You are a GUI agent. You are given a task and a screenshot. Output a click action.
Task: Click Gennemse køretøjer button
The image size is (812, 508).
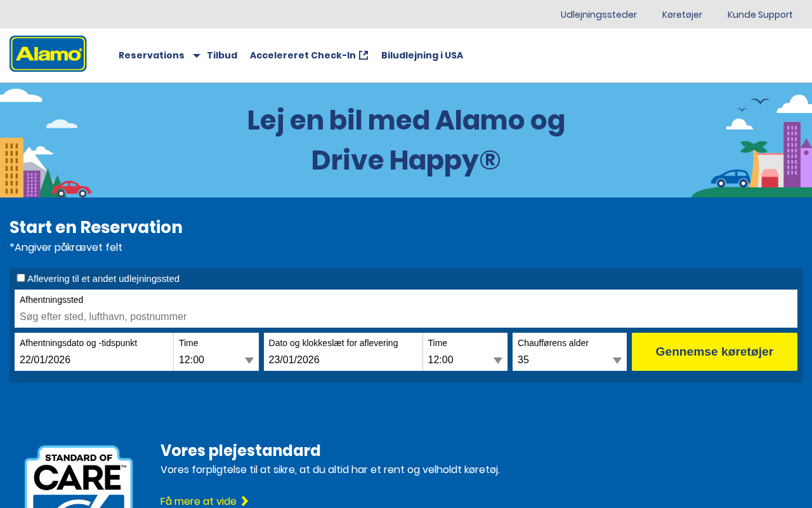tap(714, 352)
